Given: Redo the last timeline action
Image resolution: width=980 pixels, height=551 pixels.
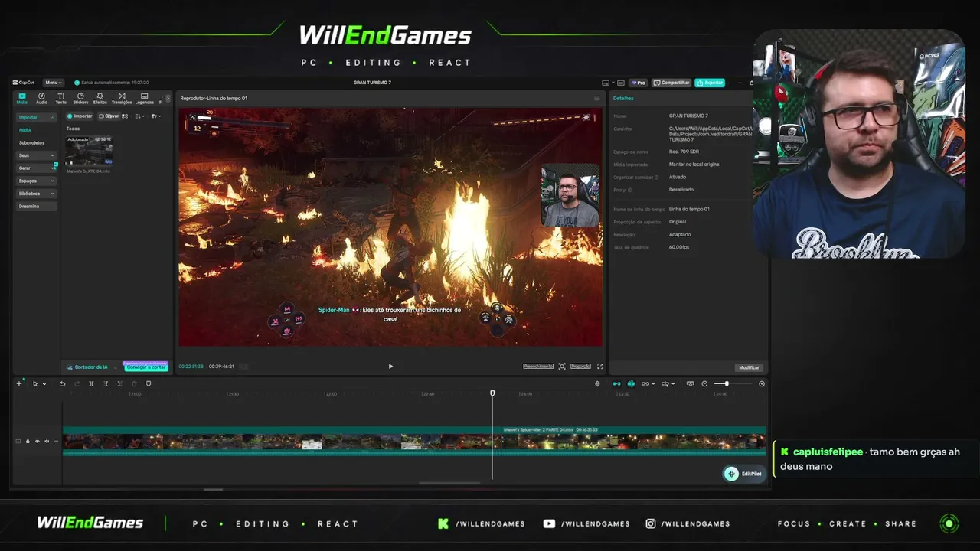Looking at the screenshot, I should click(x=77, y=383).
